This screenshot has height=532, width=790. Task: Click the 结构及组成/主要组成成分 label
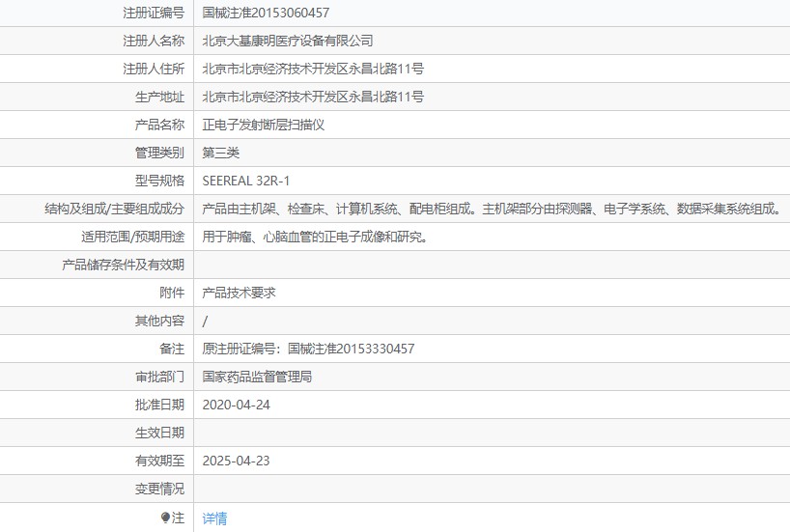coord(114,209)
